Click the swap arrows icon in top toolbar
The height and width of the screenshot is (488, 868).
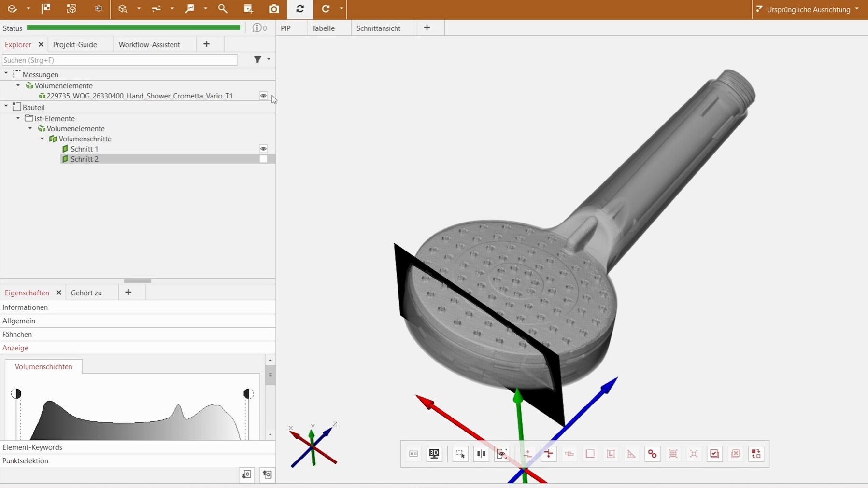tap(156, 9)
